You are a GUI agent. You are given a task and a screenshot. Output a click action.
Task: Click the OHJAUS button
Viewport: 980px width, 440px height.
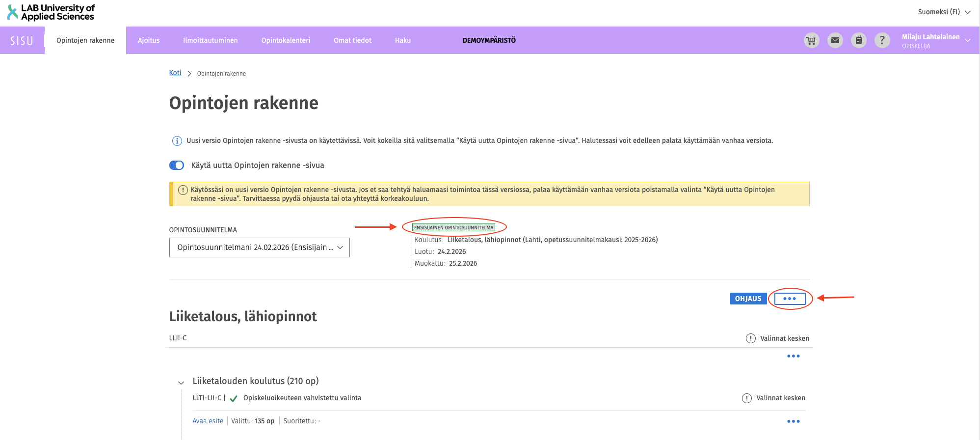tap(748, 299)
